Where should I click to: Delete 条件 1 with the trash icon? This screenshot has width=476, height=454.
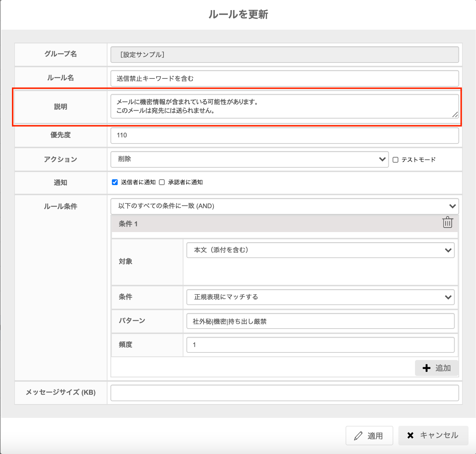click(x=447, y=222)
